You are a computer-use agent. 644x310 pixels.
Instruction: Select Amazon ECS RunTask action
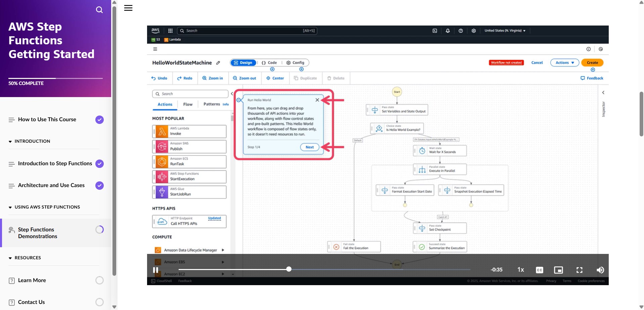pos(189,162)
